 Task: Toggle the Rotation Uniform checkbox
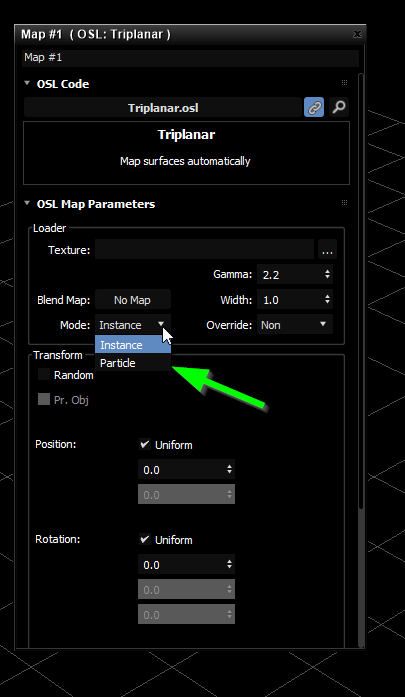tap(144, 539)
